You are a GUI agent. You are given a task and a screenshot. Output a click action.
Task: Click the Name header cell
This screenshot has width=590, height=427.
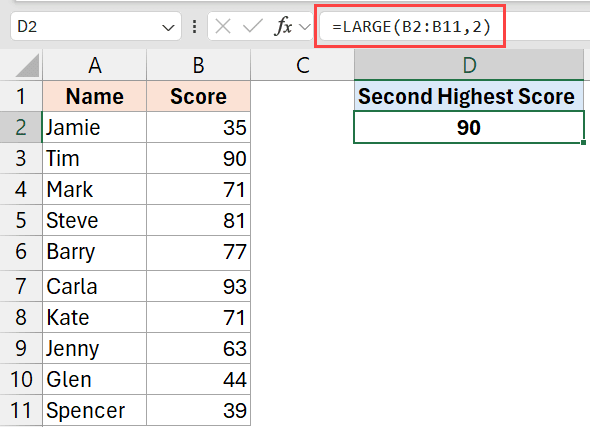tap(95, 96)
